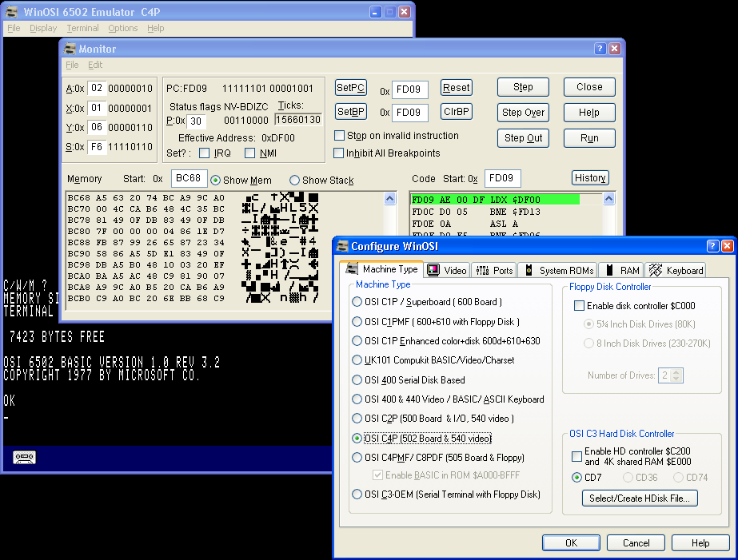Open the emulator Terminal menu

click(x=83, y=28)
